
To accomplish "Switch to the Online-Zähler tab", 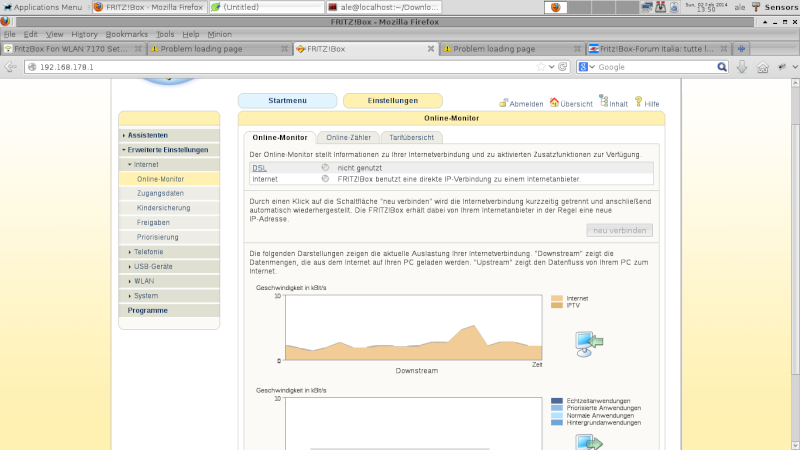I will pos(348,137).
